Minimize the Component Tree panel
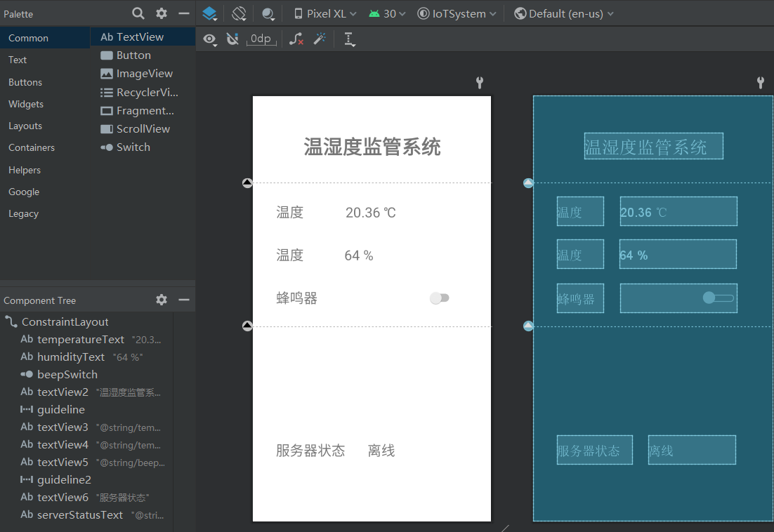774x532 pixels. [183, 300]
